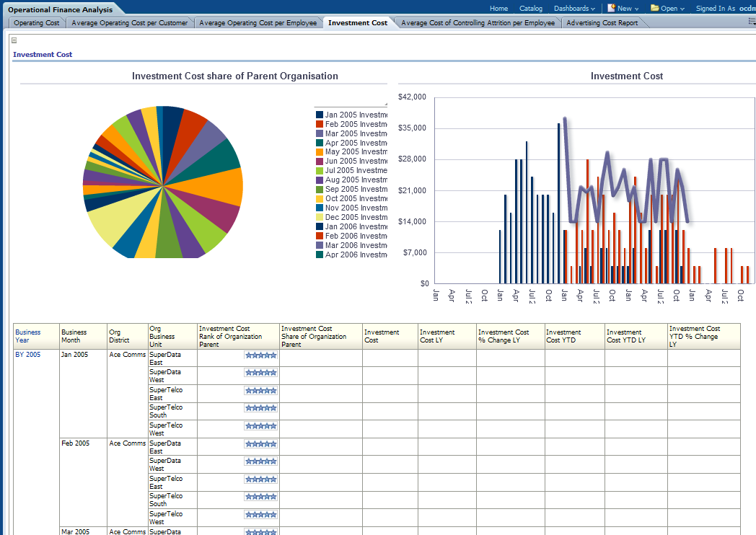The height and width of the screenshot is (535, 756).
Task: Open the Catalog from the top menu
Action: [x=531, y=8]
